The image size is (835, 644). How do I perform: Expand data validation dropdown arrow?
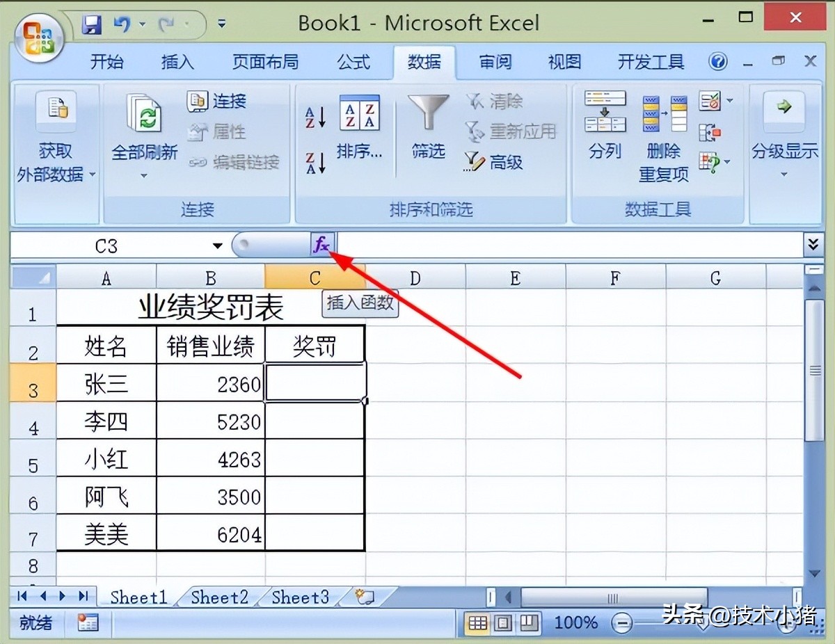(x=729, y=102)
